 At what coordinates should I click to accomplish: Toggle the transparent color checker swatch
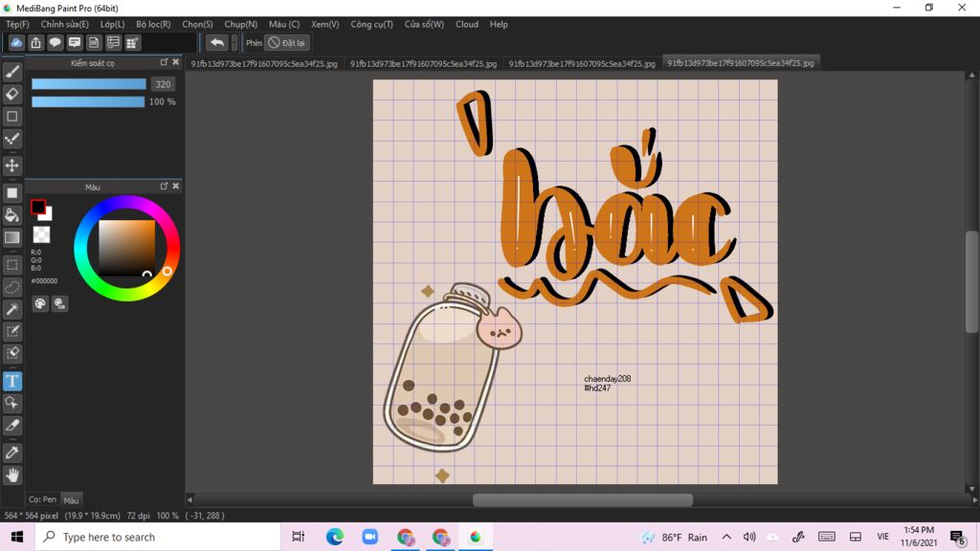[x=41, y=234]
